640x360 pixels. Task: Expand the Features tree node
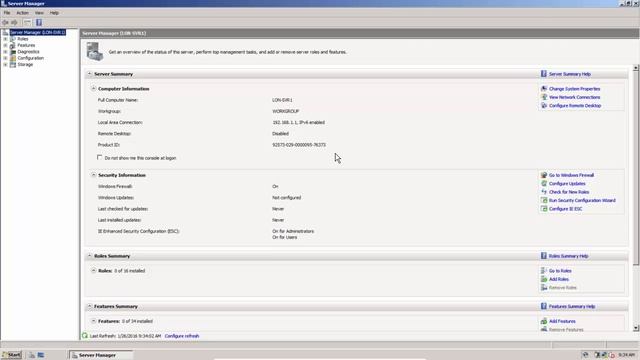5,45
